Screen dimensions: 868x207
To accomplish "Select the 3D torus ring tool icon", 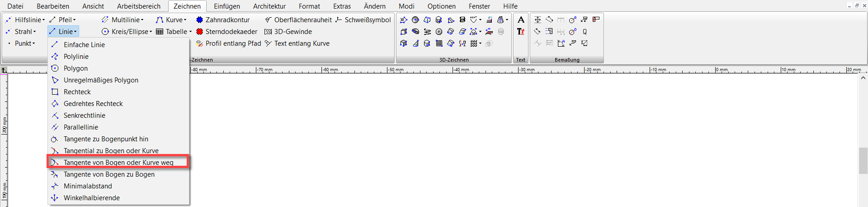I will tap(439, 32).
